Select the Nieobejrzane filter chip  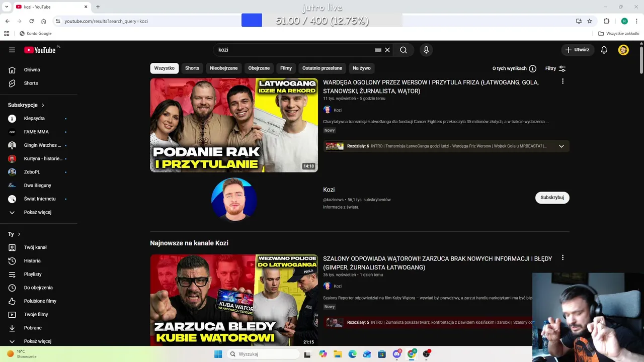tap(224, 68)
